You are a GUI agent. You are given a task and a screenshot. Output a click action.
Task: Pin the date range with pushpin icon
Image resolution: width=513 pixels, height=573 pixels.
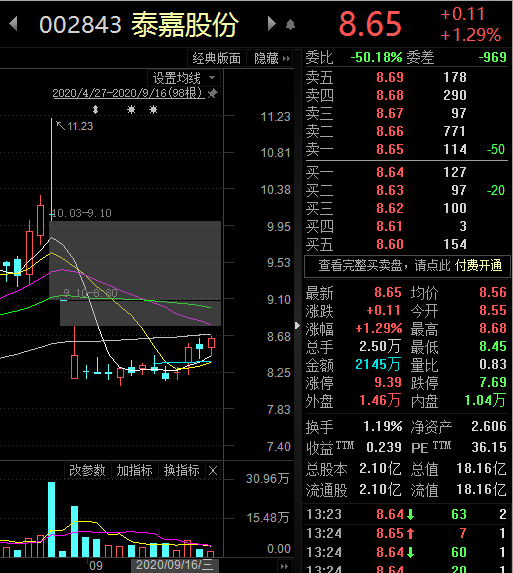(x=213, y=94)
